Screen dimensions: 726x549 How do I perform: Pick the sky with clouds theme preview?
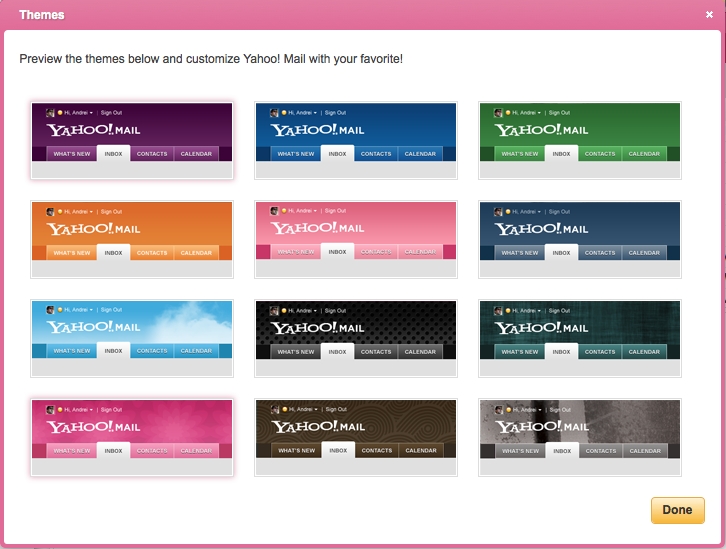(x=132, y=338)
